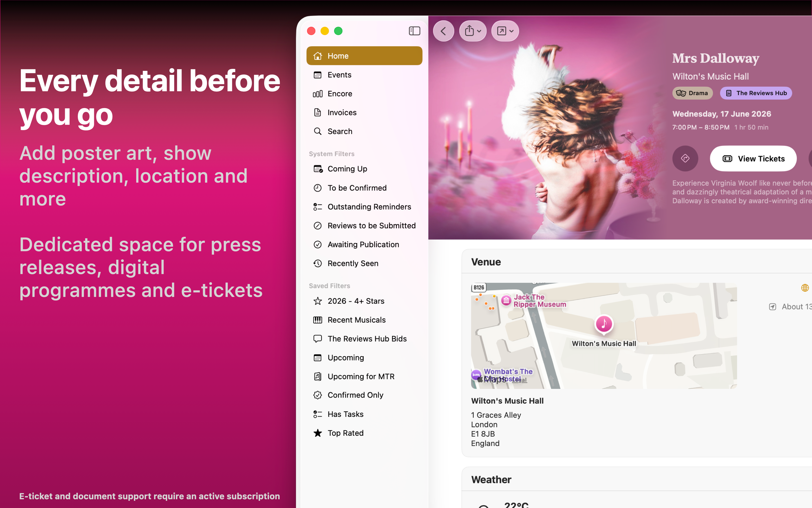The height and width of the screenshot is (508, 812).
Task: Open Events in the sidebar
Action: point(364,75)
